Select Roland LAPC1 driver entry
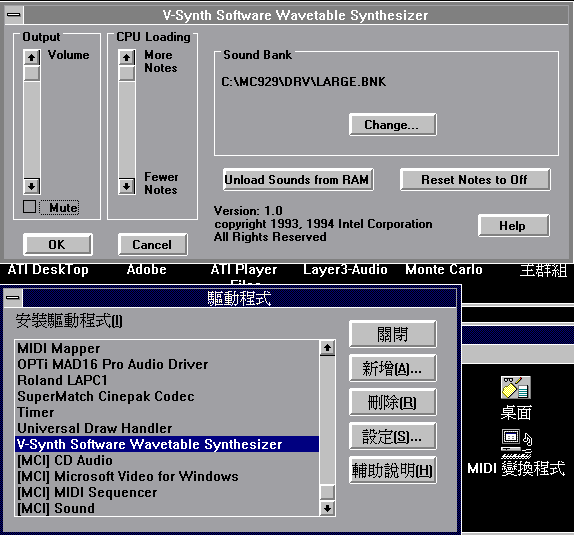The image size is (574, 535). click(167, 380)
